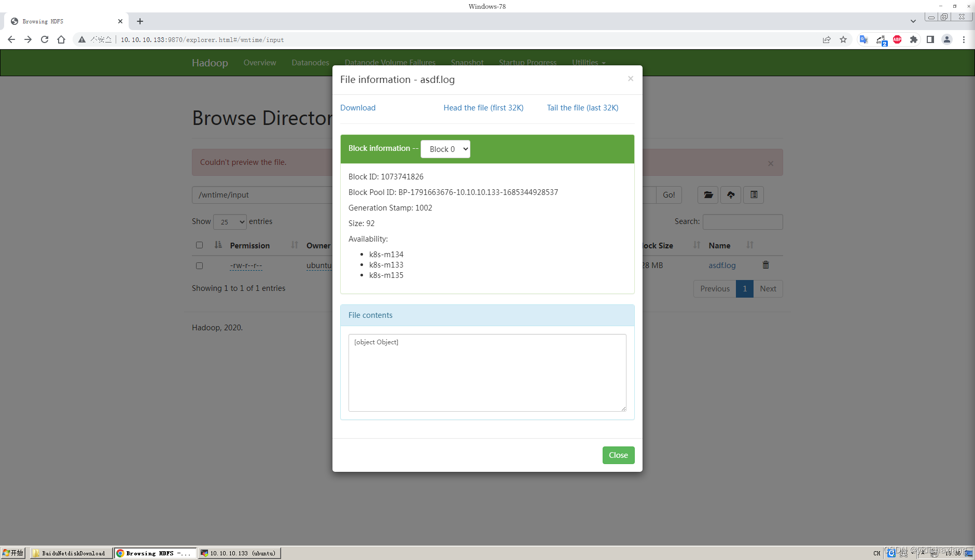Click inside the File contents text area

click(487, 373)
